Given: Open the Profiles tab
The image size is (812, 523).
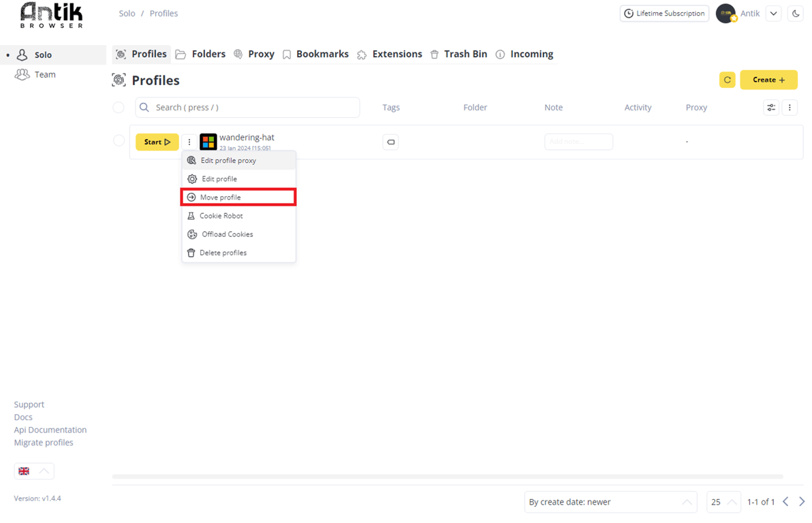Looking at the screenshot, I should [142, 54].
